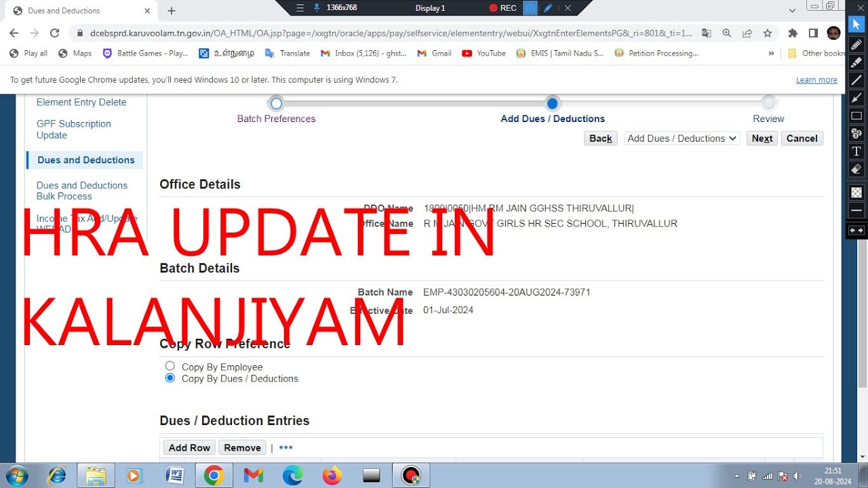Screen dimensions: 868x488
Task: Open Gmail bookmark
Action: (434, 53)
